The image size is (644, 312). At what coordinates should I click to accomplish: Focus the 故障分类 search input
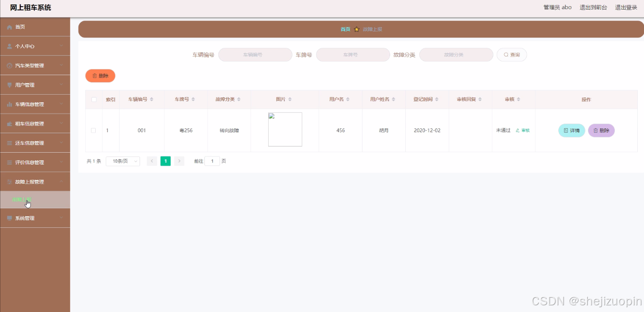click(456, 55)
